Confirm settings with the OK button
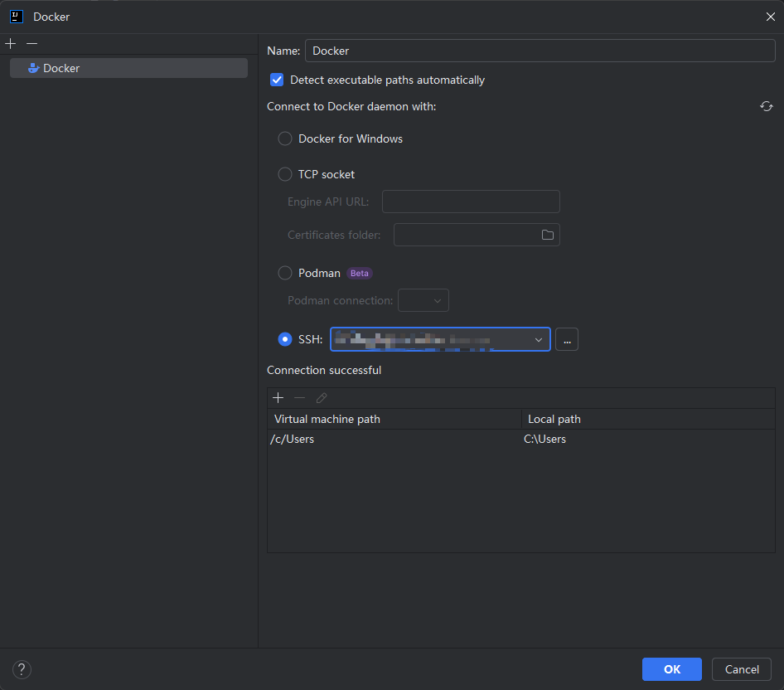784x690 pixels. tap(671, 669)
